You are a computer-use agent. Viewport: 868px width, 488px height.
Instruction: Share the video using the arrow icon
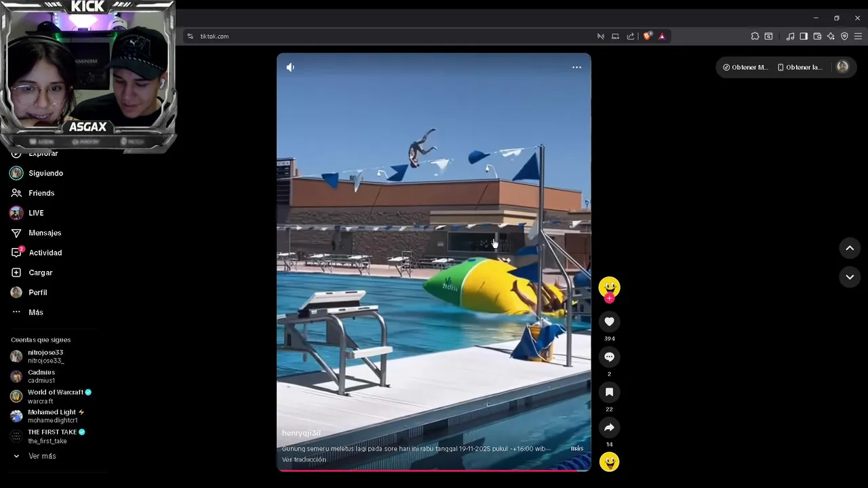click(x=609, y=427)
